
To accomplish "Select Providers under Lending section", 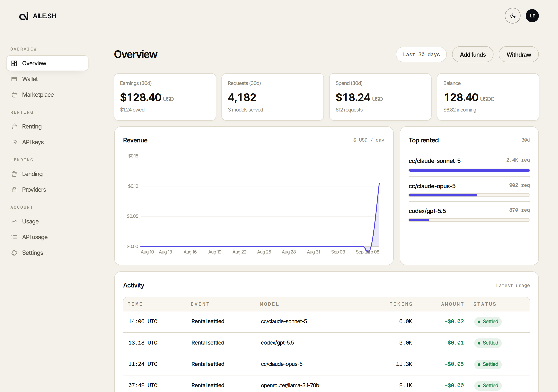I will 47,189.
